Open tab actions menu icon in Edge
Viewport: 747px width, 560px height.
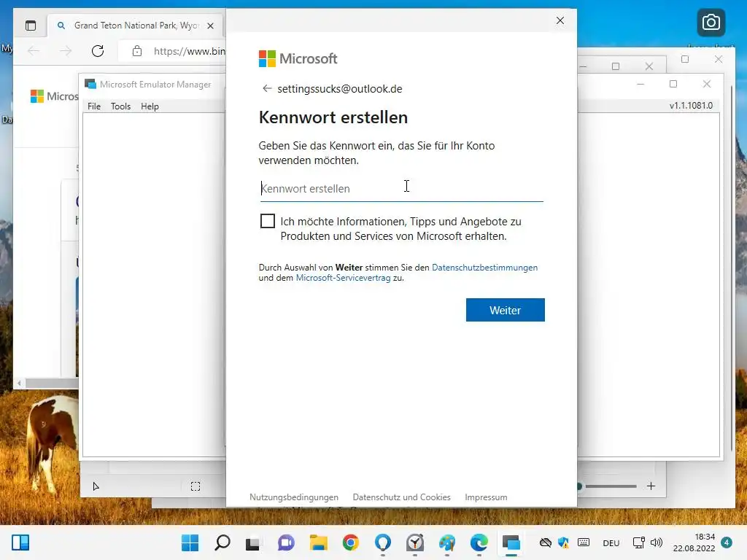click(31, 26)
